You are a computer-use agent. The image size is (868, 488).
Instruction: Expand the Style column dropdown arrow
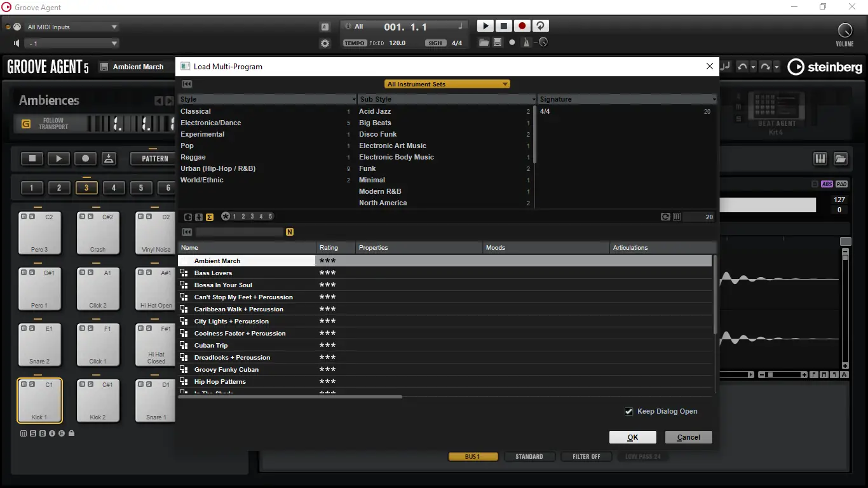coord(354,100)
